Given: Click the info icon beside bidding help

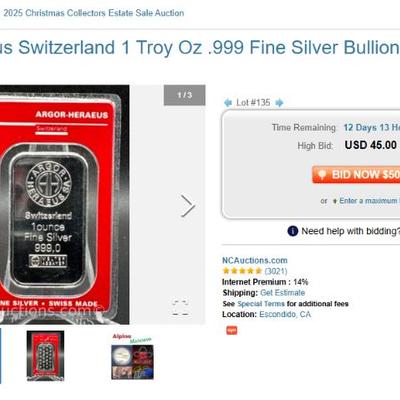Looking at the screenshot, I should tap(293, 231).
